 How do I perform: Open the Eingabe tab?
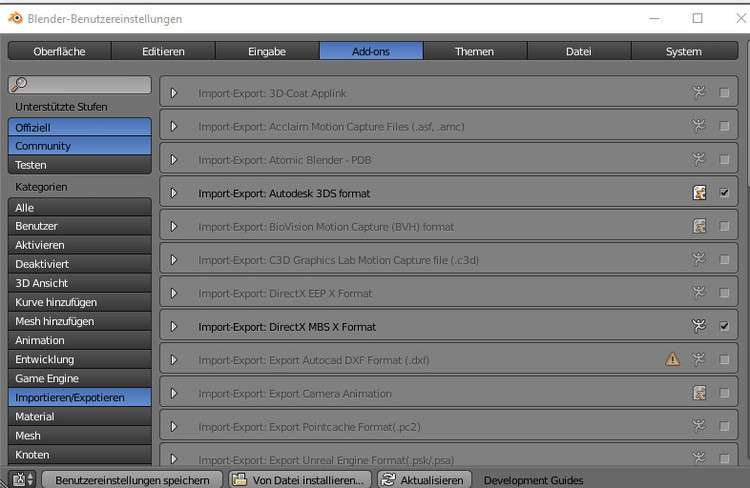267,51
